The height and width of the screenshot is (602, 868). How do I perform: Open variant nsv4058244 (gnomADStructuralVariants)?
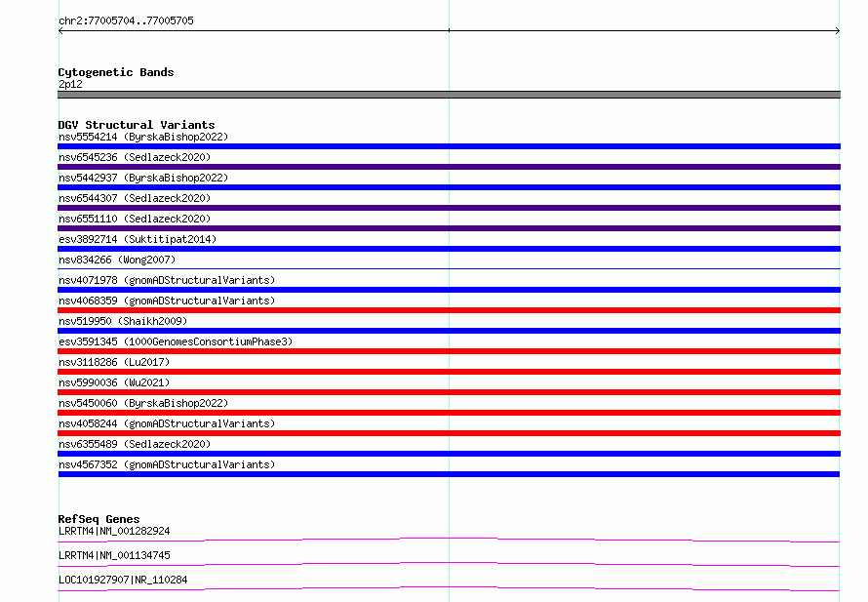point(167,423)
